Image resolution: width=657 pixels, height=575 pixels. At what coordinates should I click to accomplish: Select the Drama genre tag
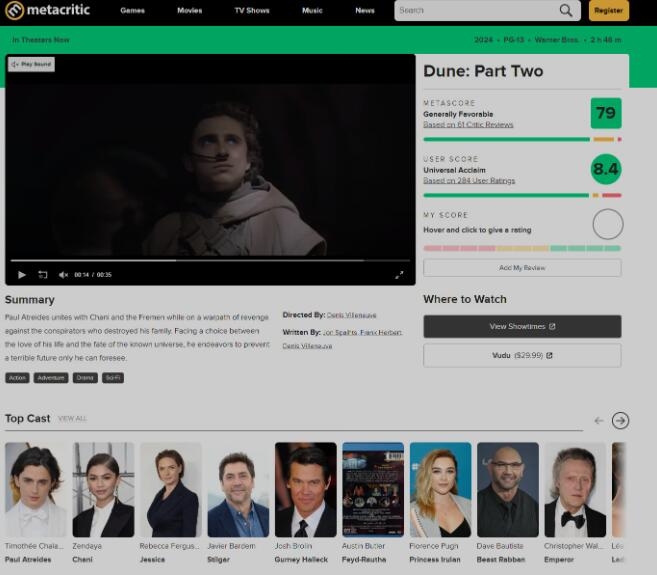[85, 378]
